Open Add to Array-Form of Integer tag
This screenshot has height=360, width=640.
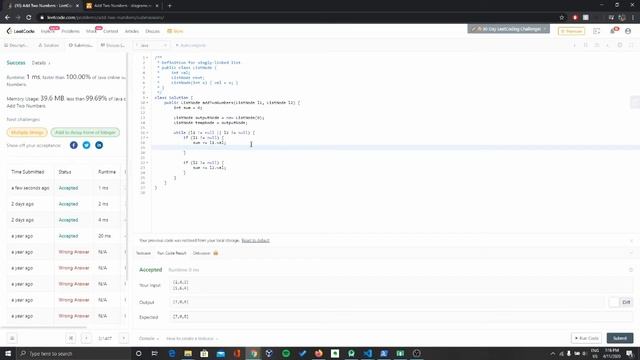pyautogui.click(x=85, y=132)
